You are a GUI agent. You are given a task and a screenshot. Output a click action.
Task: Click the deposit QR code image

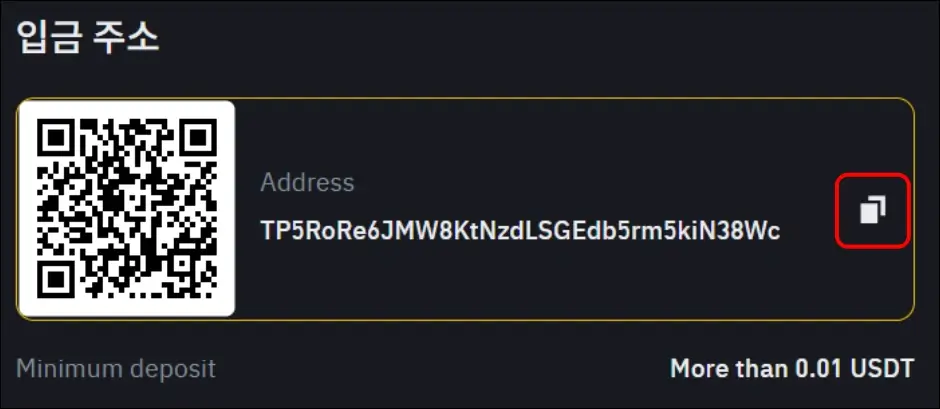pyautogui.click(x=127, y=209)
